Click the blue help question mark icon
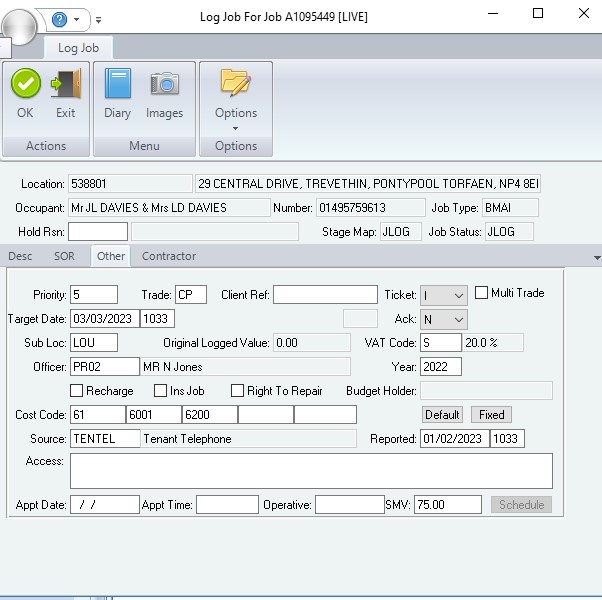Screen dimensions: 602x600 coord(59,19)
